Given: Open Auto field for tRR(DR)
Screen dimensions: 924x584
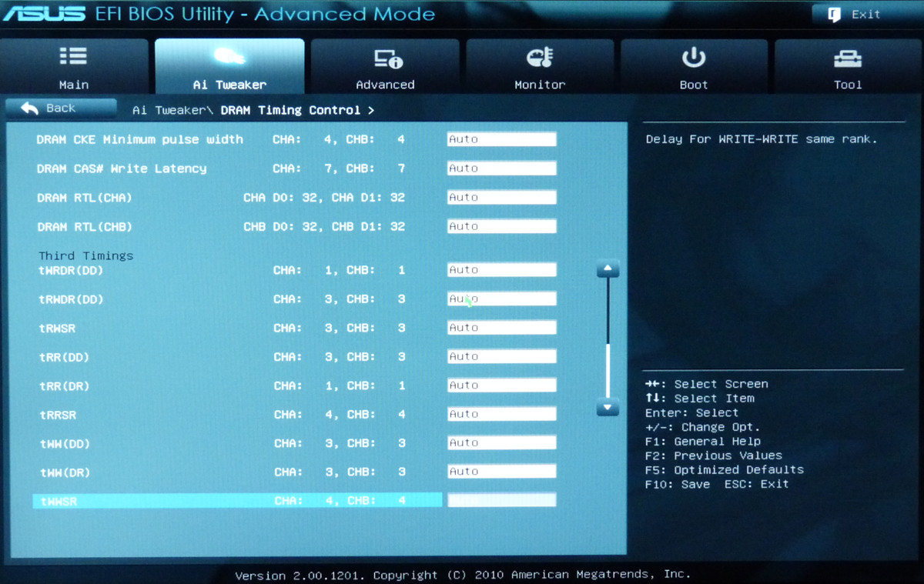Looking at the screenshot, I should tap(501, 385).
